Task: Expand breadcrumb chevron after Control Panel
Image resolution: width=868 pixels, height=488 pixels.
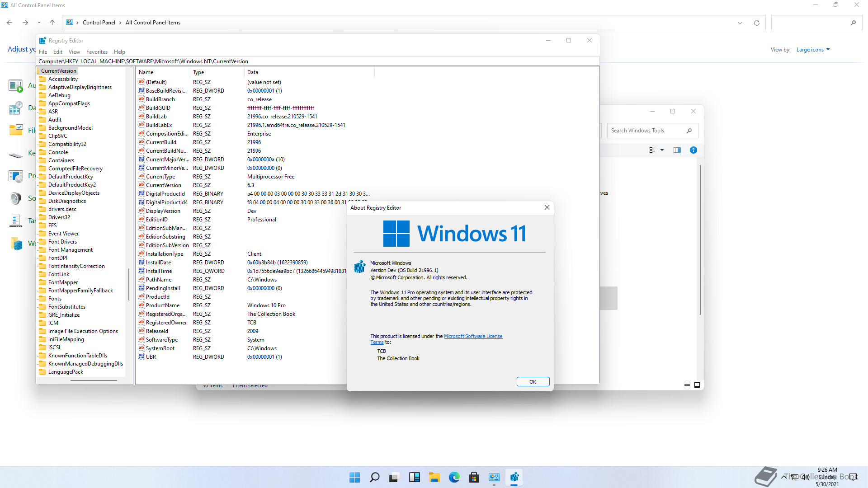Action: pyautogui.click(x=120, y=23)
